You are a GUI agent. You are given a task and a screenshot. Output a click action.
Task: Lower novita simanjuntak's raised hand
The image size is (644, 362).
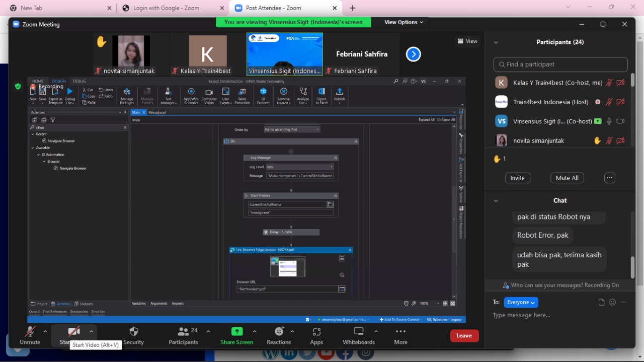tap(597, 141)
